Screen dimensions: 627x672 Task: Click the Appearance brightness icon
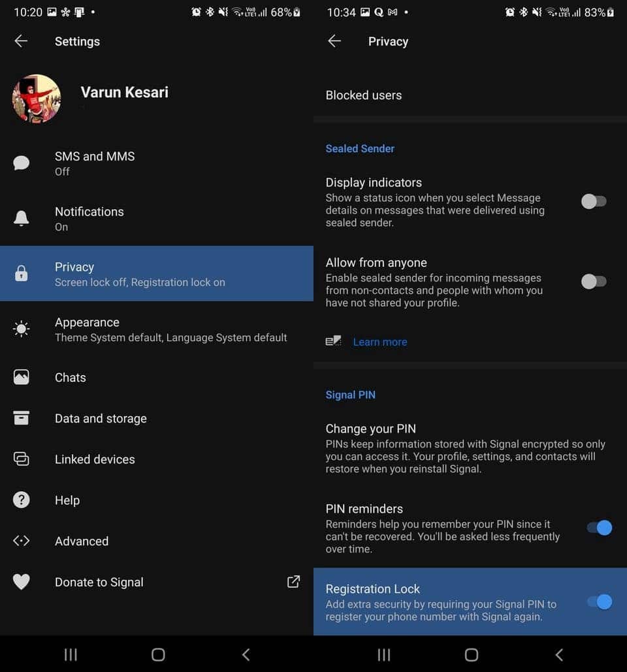(21, 329)
